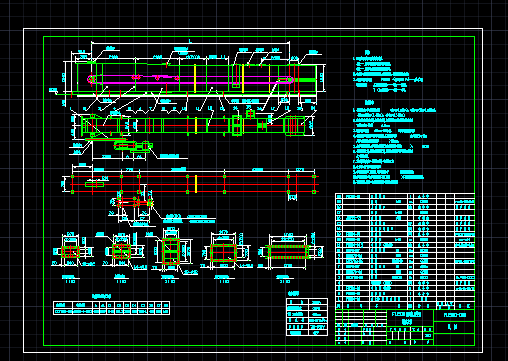The image size is (508, 361).
Task: Select the tallest section detail among bottom views
Action: tap(171, 251)
